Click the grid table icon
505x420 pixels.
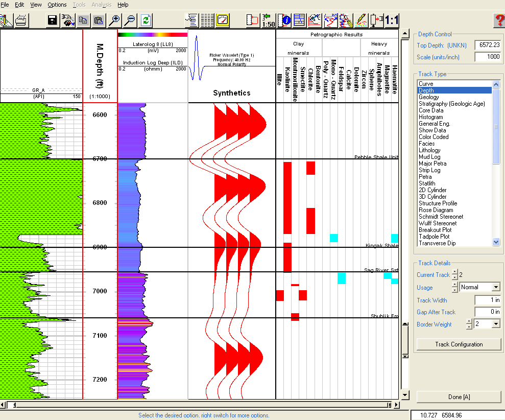pos(207,20)
